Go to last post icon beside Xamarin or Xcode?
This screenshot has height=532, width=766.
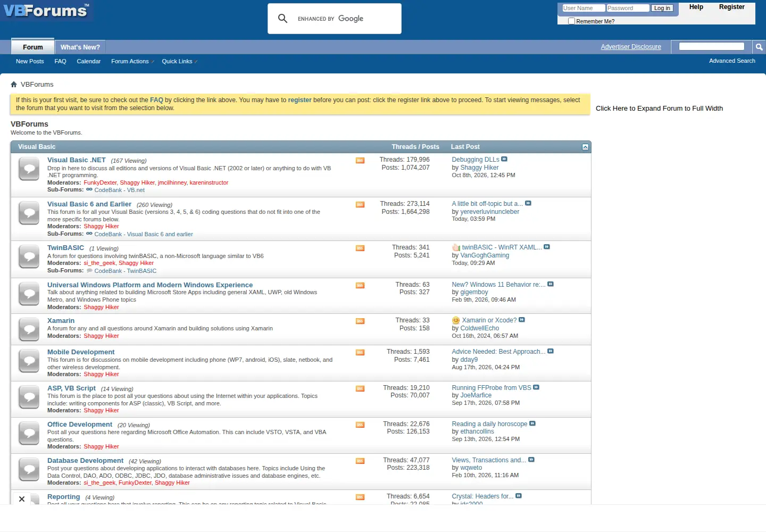[x=522, y=320]
